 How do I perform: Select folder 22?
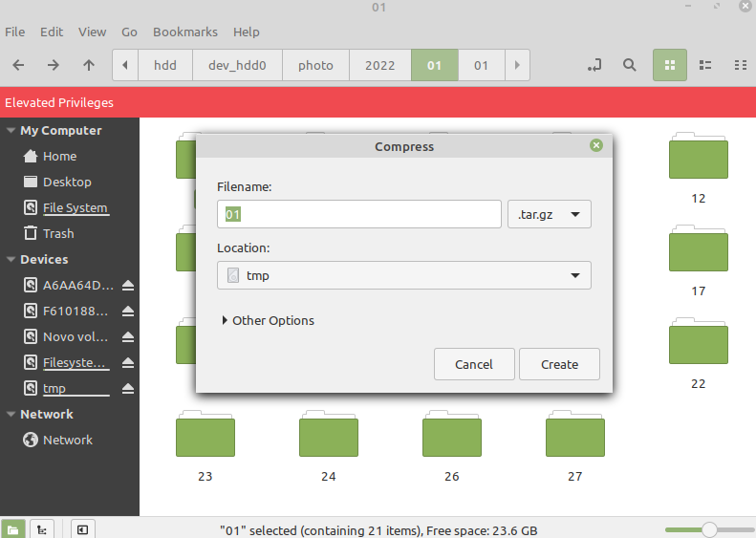point(698,354)
